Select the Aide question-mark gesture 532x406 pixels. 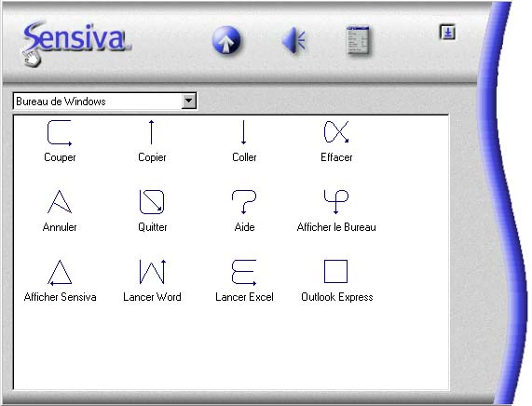pos(244,202)
